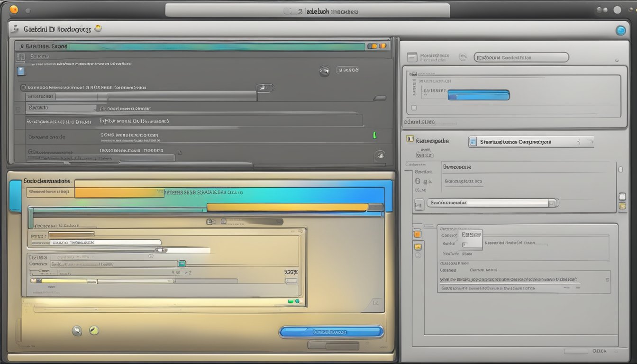Click the blue highlighted bar in the right panel top box
This screenshot has height=364, width=637.
(479, 95)
